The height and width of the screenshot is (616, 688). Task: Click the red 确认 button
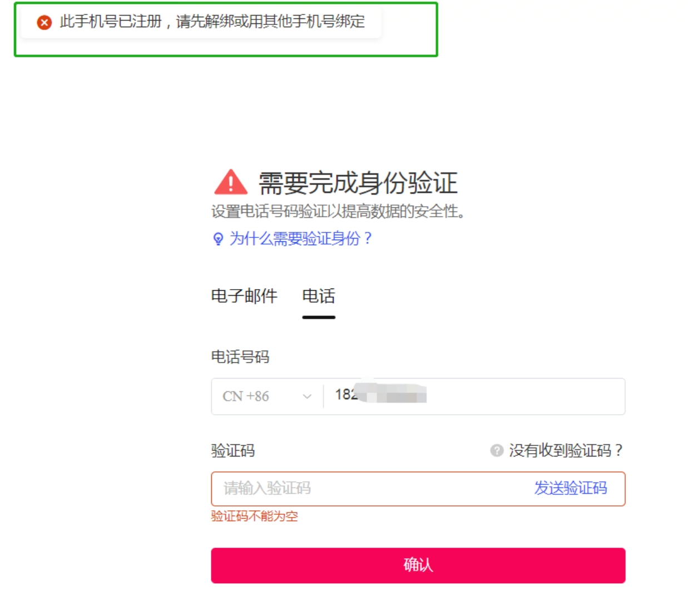point(418,565)
